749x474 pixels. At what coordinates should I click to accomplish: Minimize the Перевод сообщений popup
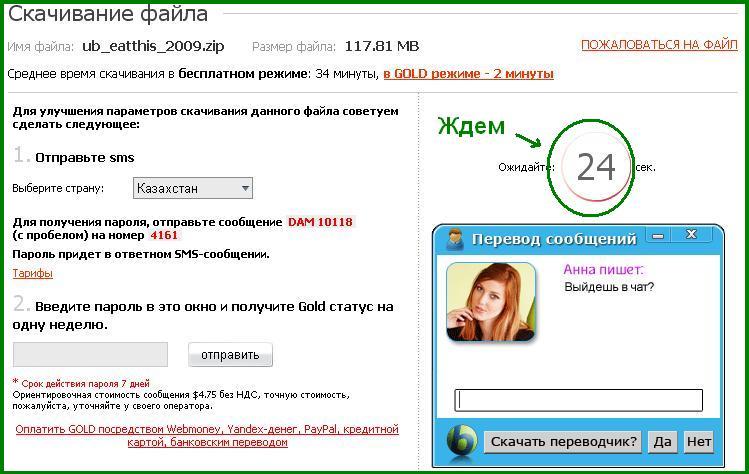[x=659, y=236]
